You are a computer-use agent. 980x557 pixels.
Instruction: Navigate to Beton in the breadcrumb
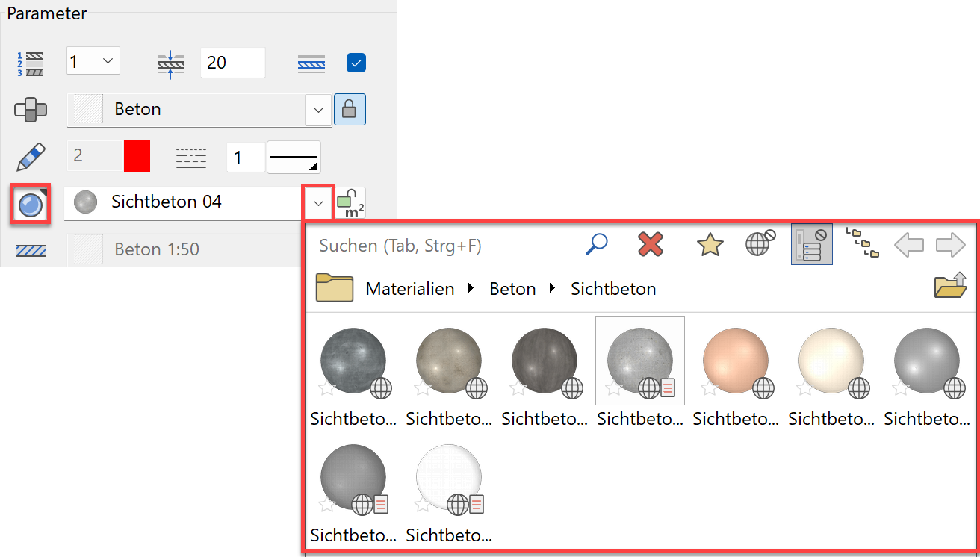[x=512, y=288]
